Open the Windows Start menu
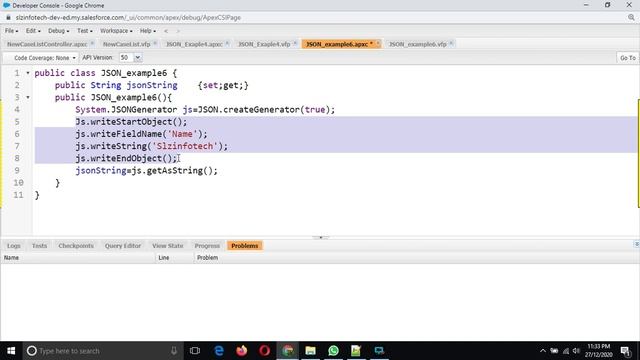 coord(11,351)
